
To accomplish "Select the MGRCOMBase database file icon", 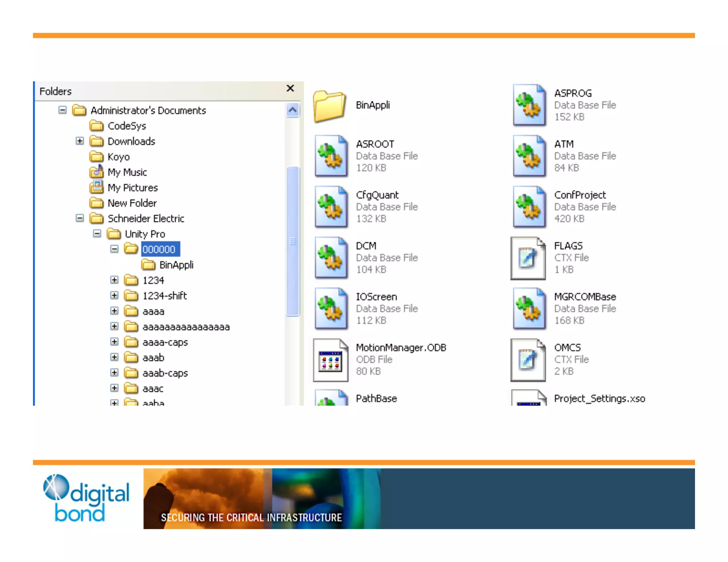I will [x=529, y=309].
